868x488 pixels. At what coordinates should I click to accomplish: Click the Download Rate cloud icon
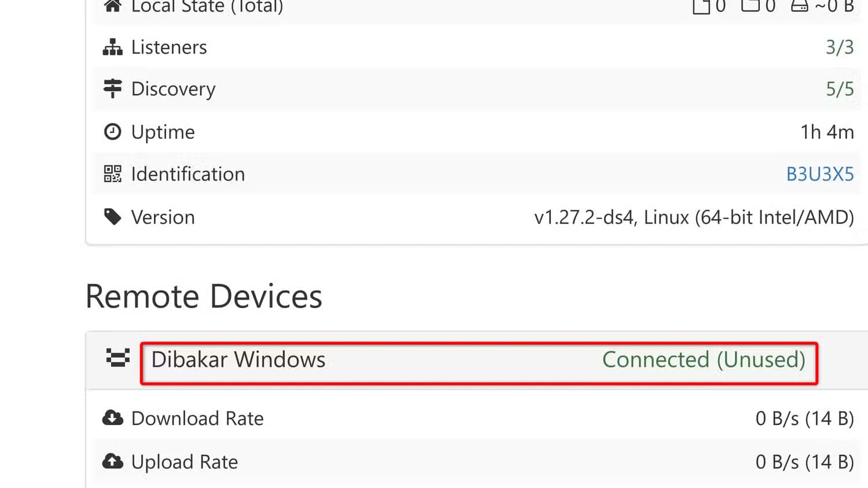(x=112, y=418)
